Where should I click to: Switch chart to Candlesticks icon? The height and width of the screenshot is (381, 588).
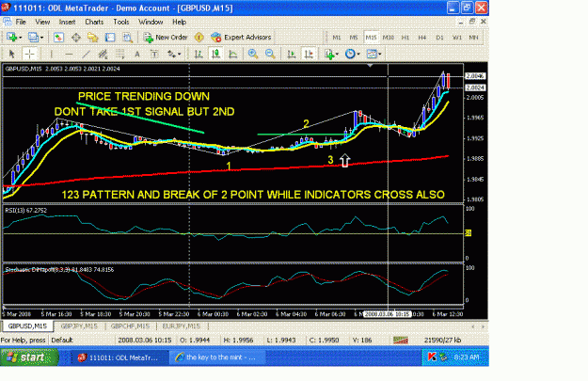pos(215,54)
